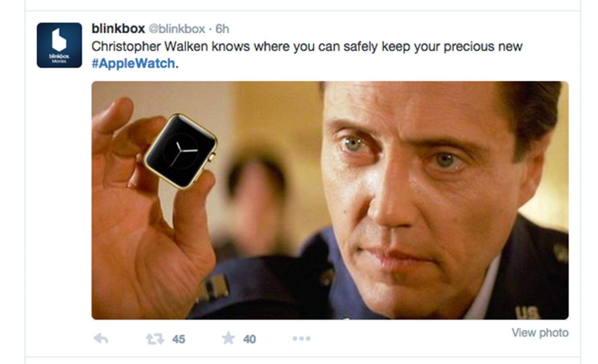The width and height of the screenshot is (598, 364).
Task: Open the #AppleWatch hashtag
Action: (x=133, y=63)
